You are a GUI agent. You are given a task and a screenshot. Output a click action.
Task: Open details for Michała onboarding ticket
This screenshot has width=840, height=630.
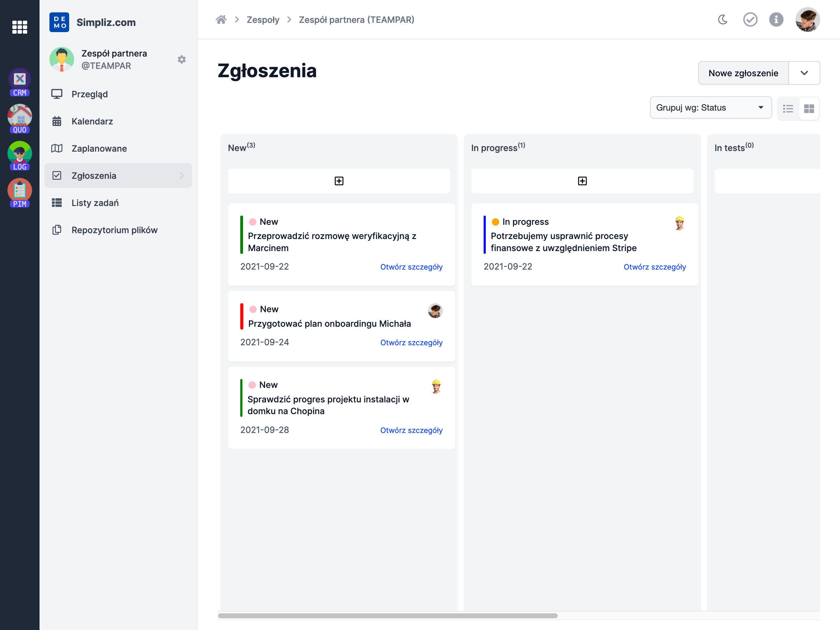point(411,342)
